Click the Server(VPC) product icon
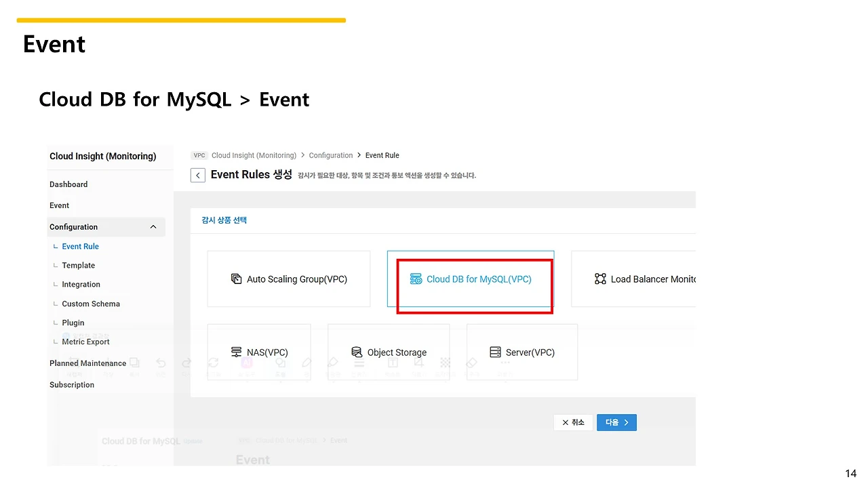868x488 pixels. [495, 352]
